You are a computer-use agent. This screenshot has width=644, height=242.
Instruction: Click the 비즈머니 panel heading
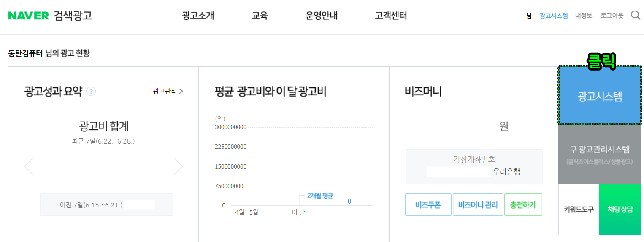423,91
